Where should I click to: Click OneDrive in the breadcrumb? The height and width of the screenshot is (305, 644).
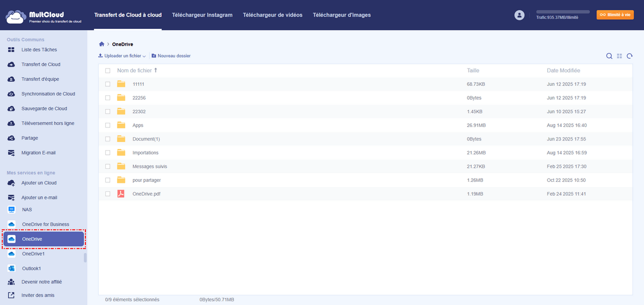(x=122, y=44)
